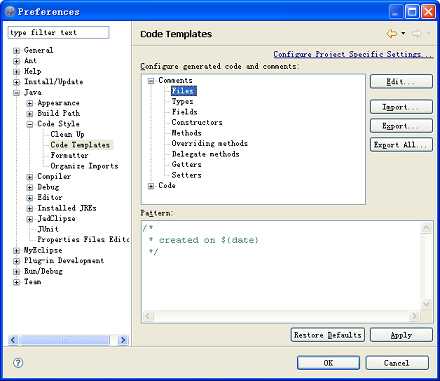Click right arrow of tree horizontal scrollbar
Image resolution: width=440 pixels, height=381 pixels.
tap(123, 340)
